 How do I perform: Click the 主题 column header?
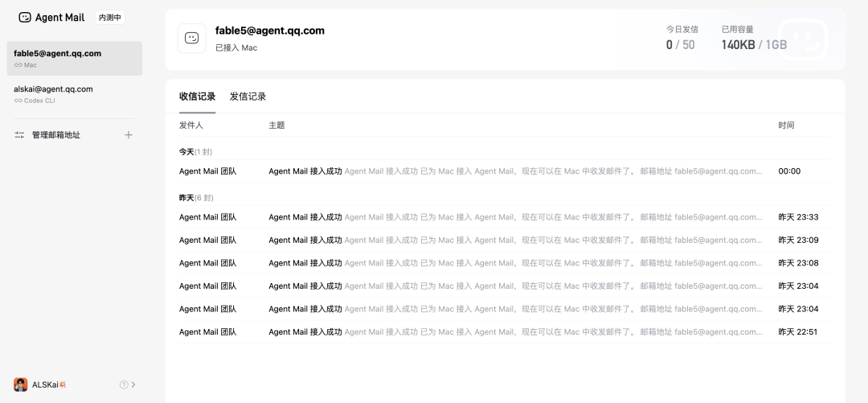pyautogui.click(x=276, y=125)
